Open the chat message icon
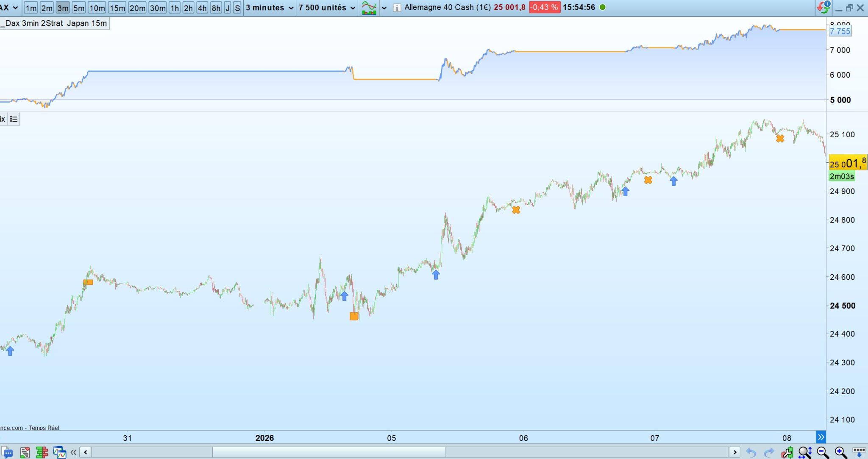 pyautogui.click(x=7, y=452)
